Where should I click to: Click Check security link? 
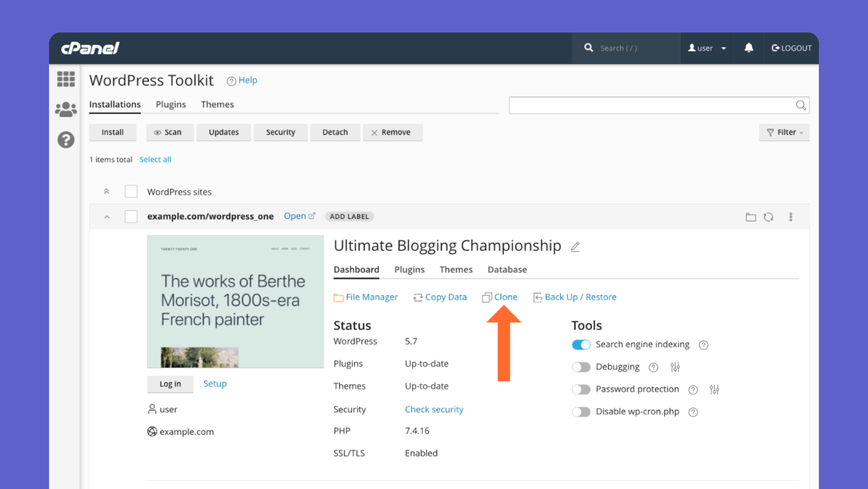(x=434, y=410)
